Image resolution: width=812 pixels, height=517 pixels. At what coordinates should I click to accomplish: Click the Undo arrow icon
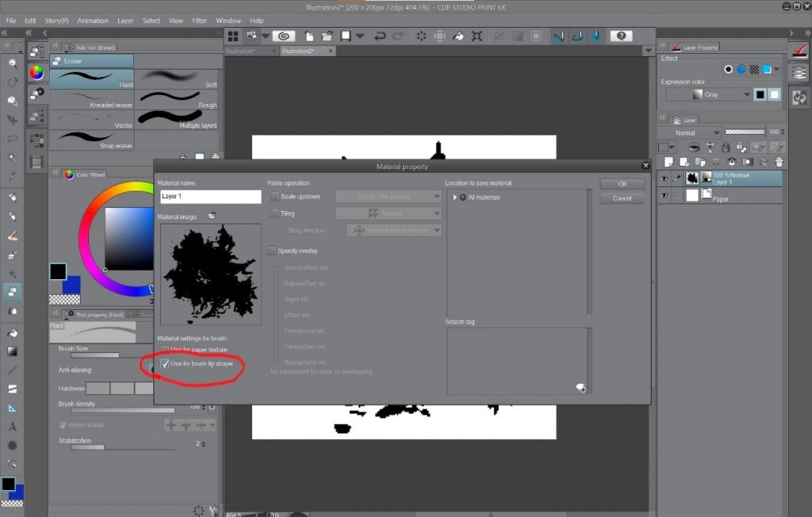pyautogui.click(x=380, y=36)
